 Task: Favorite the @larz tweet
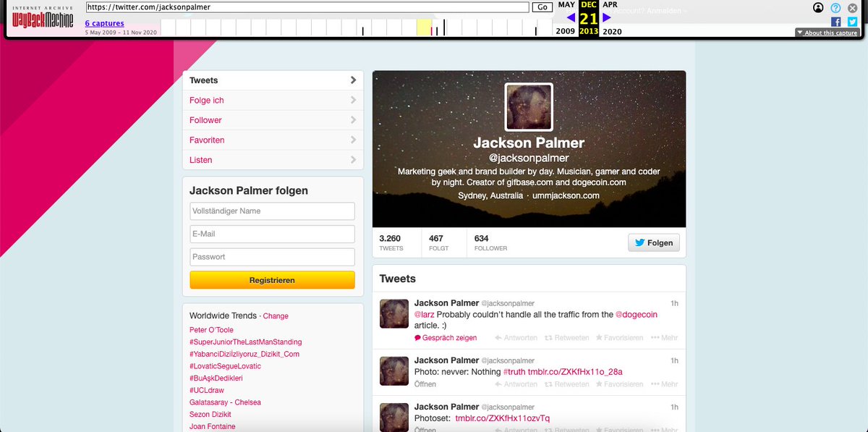pyautogui.click(x=620, y=338)
